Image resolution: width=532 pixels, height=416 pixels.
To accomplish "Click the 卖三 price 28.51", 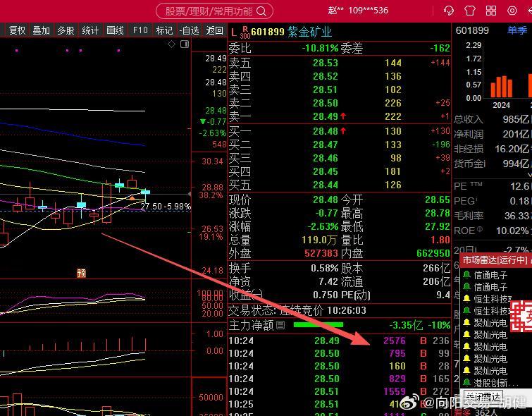I will tap(326, 90).
